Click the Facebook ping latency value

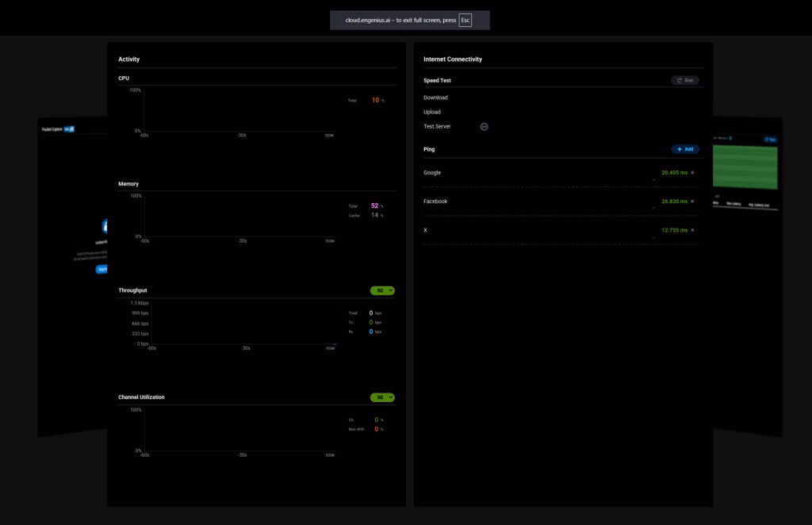[x=674, y=201]
